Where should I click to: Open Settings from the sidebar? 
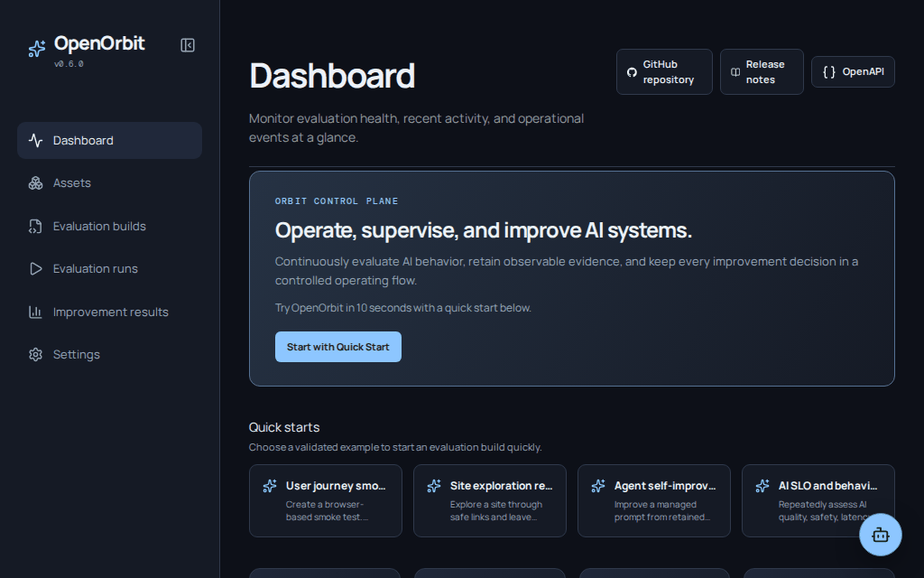pyautogui.click(x=109, y=354)
